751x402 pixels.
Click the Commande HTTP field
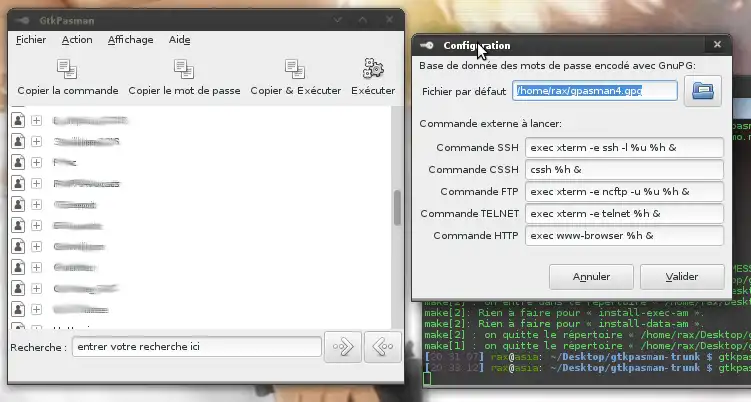coord(624,236)
